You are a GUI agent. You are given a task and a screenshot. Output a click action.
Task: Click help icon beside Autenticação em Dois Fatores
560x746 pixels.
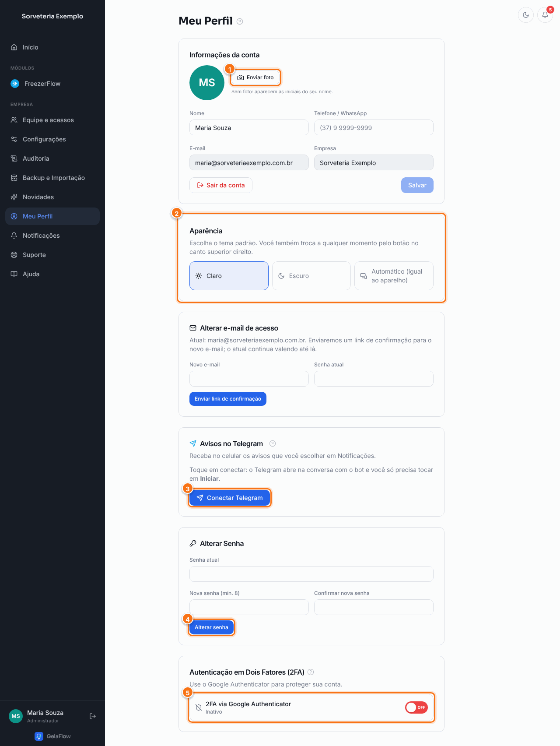coord(311,672)
